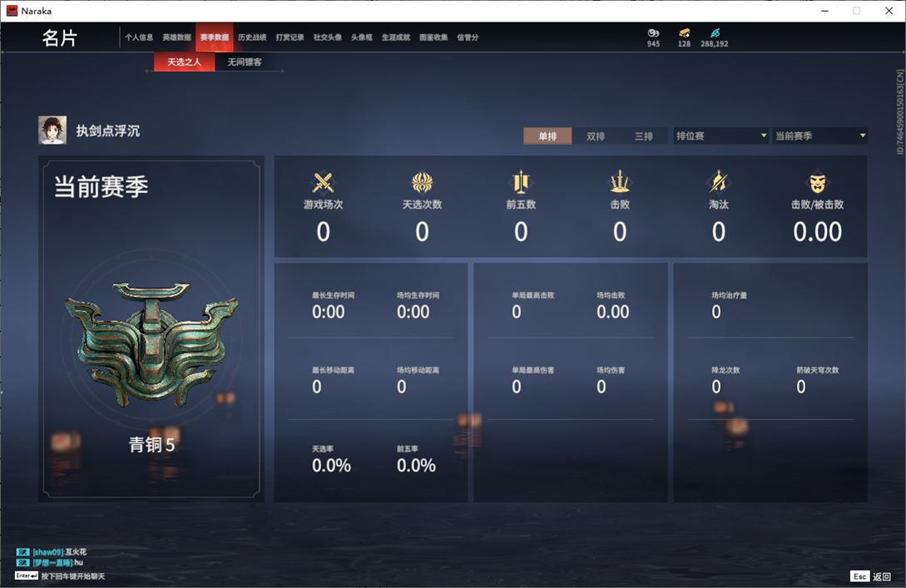Switch to the 头像框 tab
This screenshot has height=588, width=906.
click(x=362, y=37)
